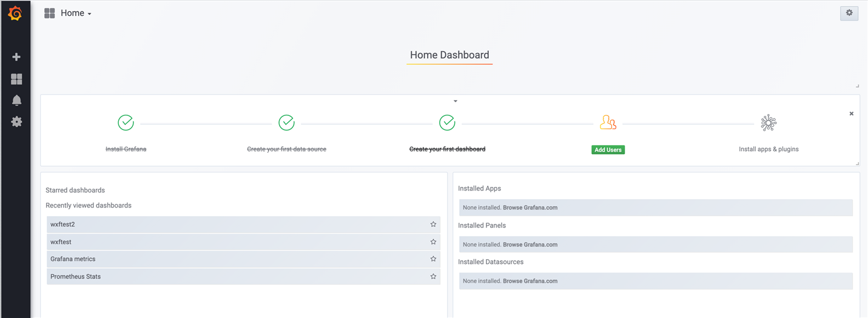Expand the panel menu caret above steps
868x318 pixels.
(x=456, y=101)
